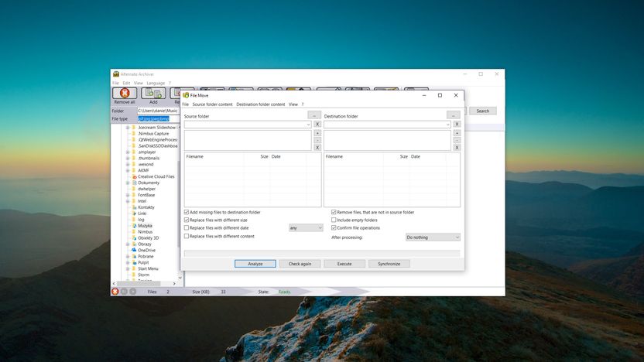
Task: Expand the Obrazy tree node
Action: point(127,244)
